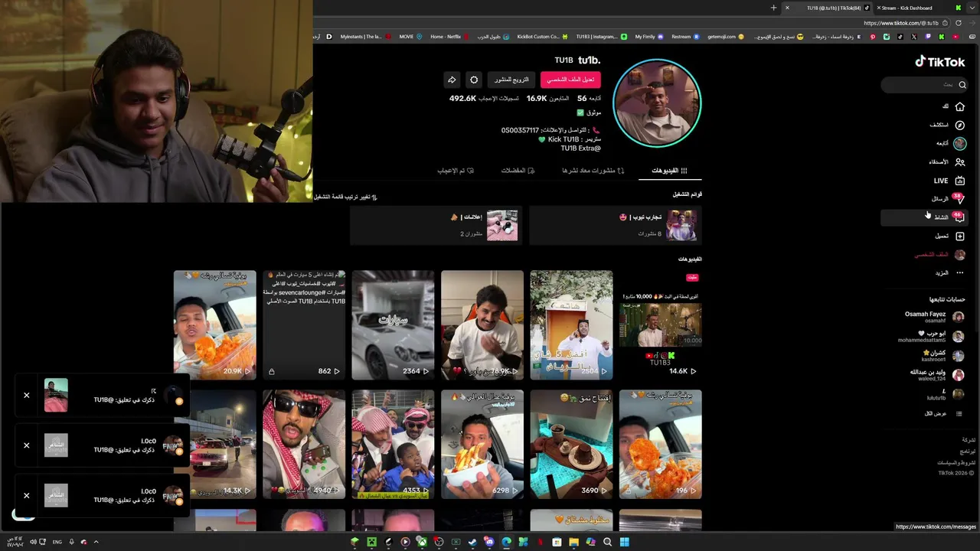Click the browser reload icon
The width and height of the screenshot is (980, 551).
tap(958, 23)
